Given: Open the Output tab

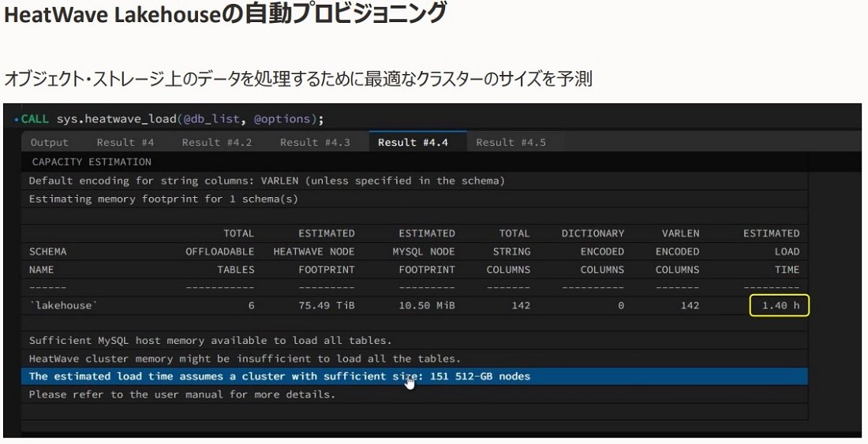Looking at the screenshot, I should click(x=49, y=142).
